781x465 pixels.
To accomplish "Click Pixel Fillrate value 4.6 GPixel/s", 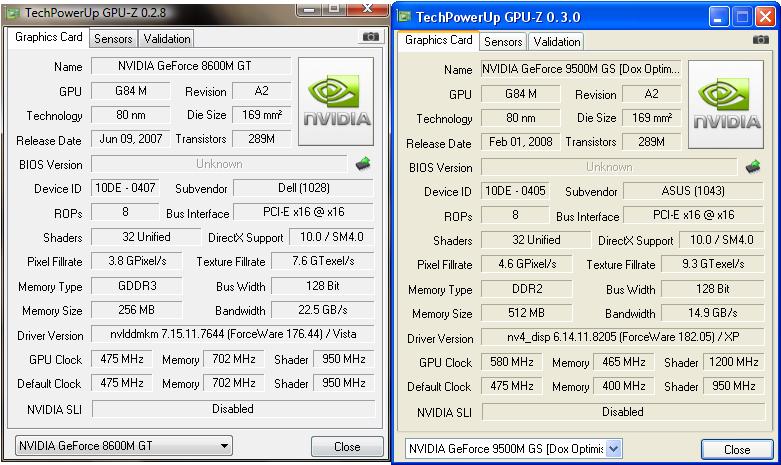I will tap(527, 264).
